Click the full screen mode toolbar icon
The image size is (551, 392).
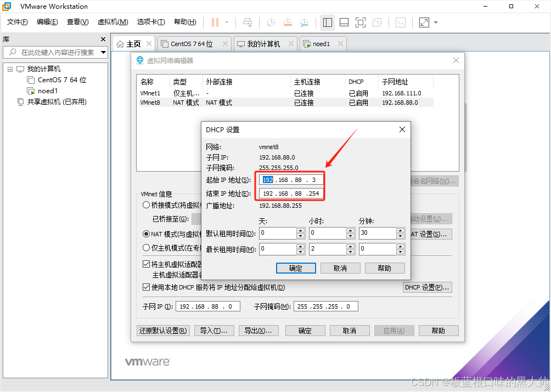361,22
